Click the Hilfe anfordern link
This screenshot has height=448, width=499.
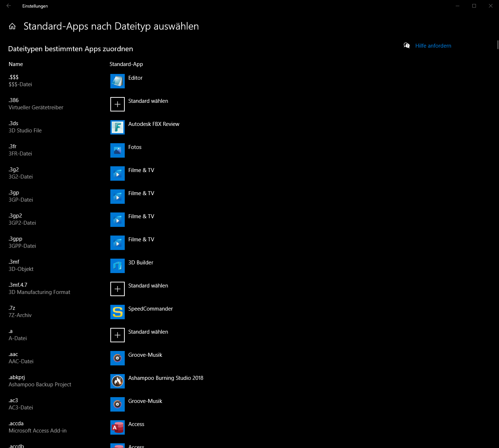pos(433,45)
